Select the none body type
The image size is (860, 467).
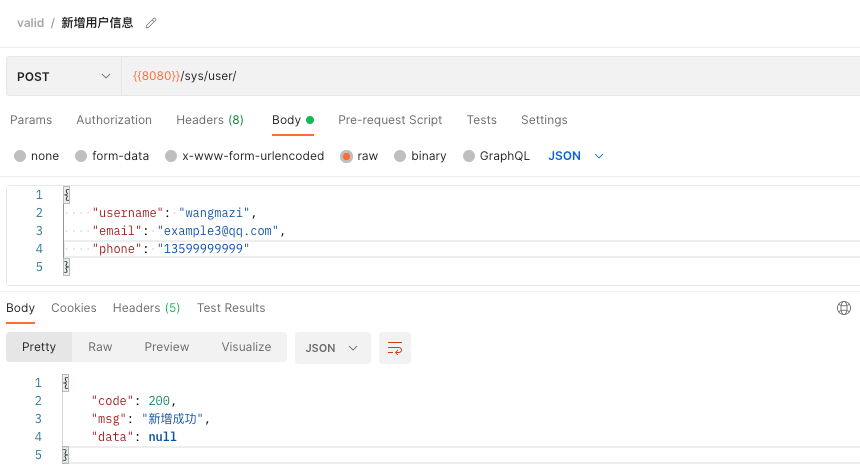[x=37, y=156]
